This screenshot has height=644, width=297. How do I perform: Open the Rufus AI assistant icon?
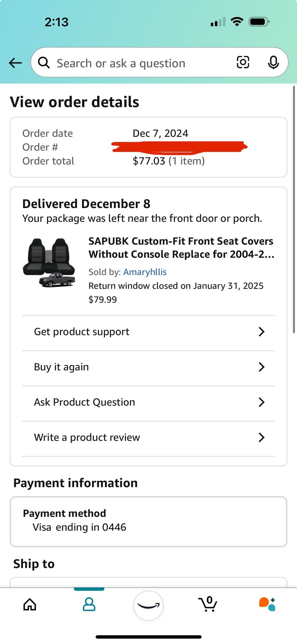click(x=267, y=604)
